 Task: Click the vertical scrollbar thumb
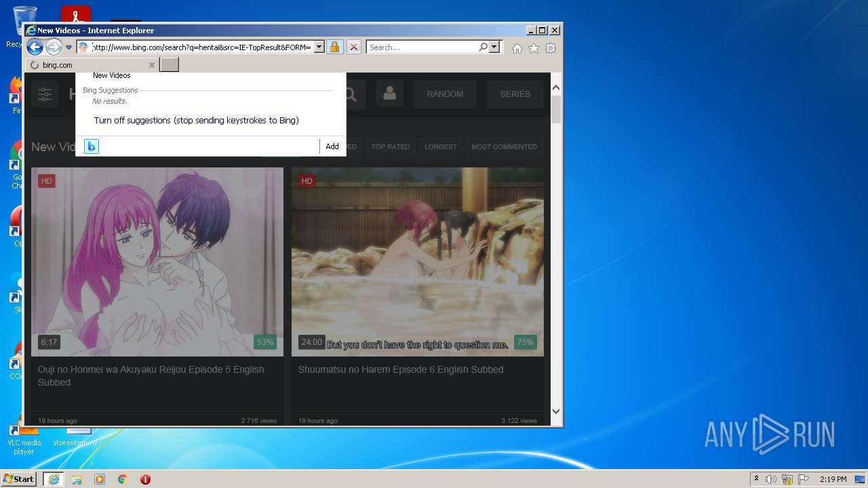click(556, 110)
